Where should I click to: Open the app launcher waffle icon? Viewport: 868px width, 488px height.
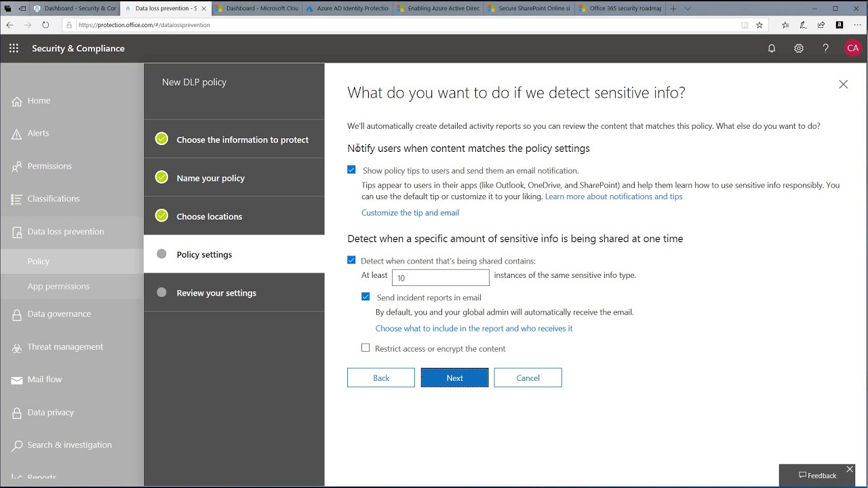click(x=14, y=48)
